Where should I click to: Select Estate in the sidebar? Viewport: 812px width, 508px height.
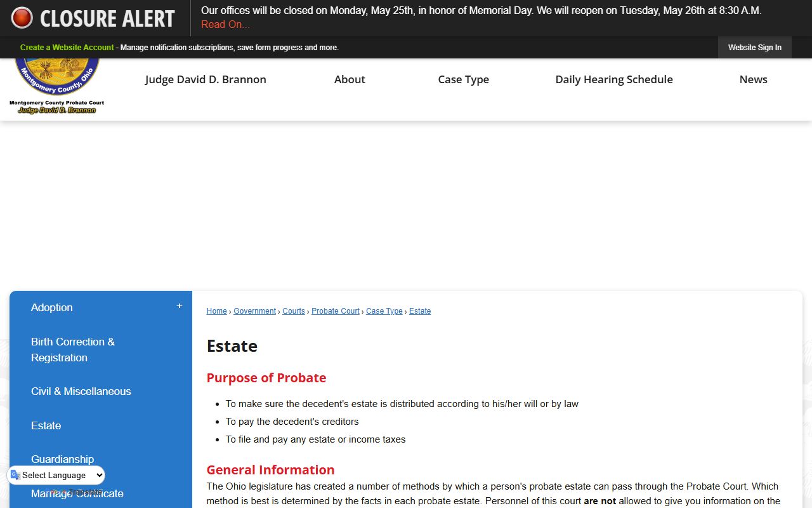[x=46, y=425]
